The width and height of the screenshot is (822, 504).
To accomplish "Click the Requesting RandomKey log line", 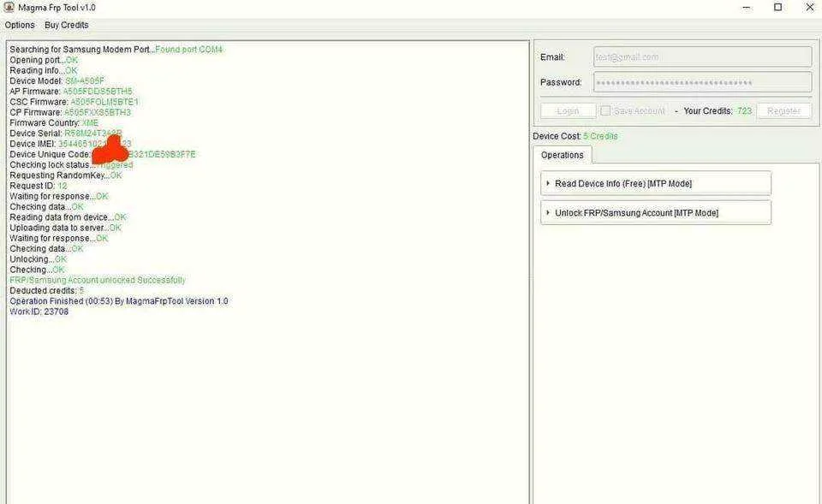I will pos(66,175).
